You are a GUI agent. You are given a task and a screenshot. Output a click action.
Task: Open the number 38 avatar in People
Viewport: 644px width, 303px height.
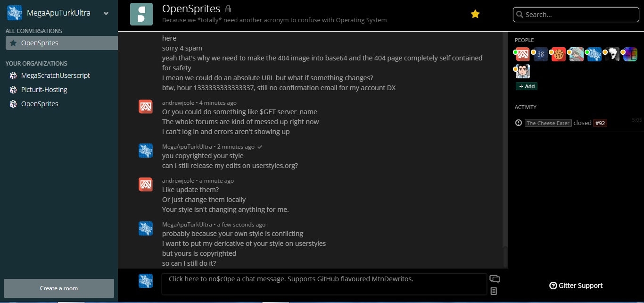point(541,54)
